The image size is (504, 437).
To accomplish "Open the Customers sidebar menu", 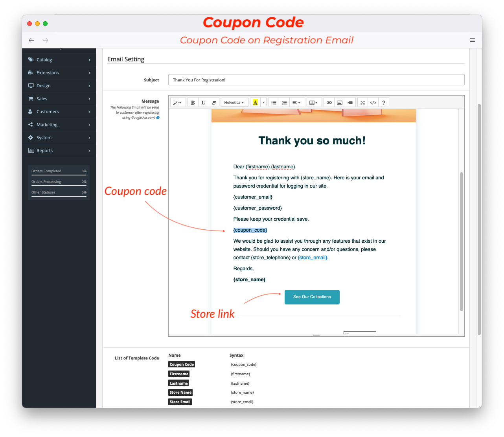I will click(x=59, y=112).
